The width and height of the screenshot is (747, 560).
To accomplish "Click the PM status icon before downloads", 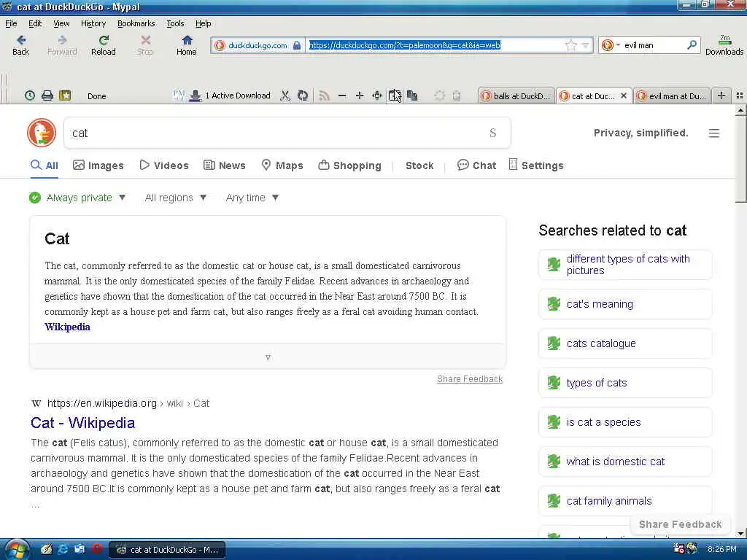I will click(179, 96).
